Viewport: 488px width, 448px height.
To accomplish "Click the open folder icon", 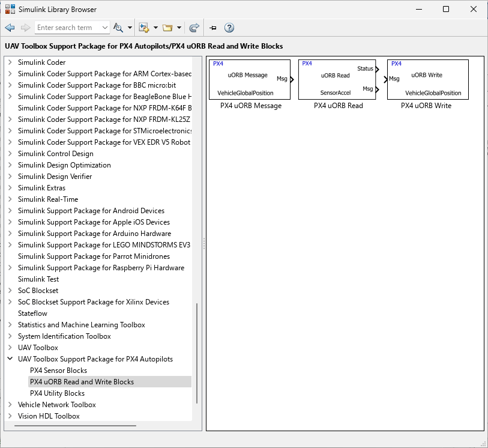I will click(167, 28).
